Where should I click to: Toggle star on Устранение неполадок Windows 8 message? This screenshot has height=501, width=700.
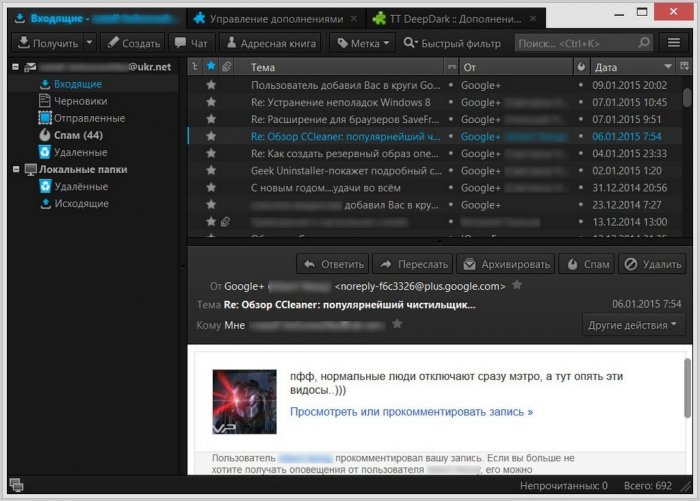pos(211,102)
